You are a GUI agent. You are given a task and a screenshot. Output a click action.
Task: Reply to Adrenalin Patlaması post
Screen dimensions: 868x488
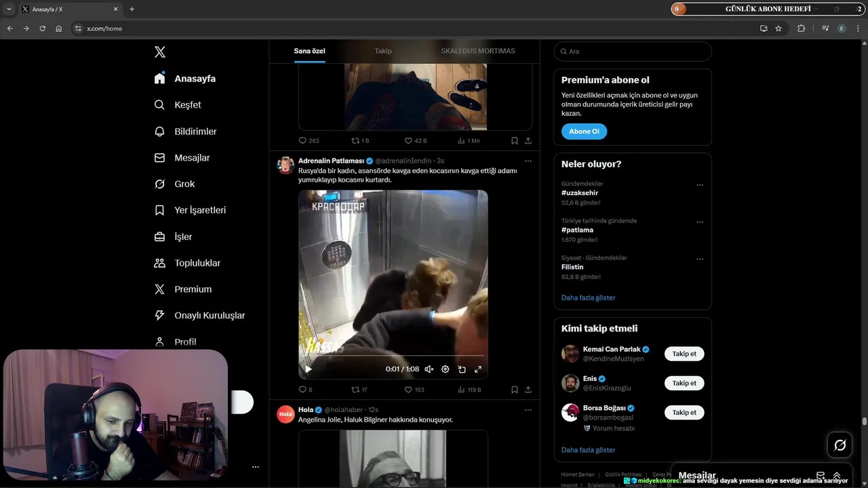click(306, 390)
